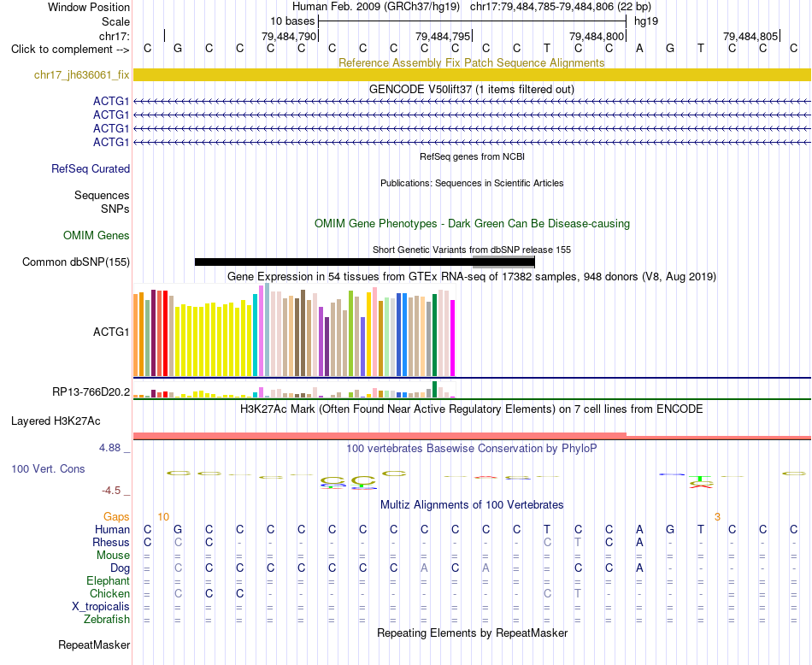Click the orange gap count '10'
This screenshot has width=812, height=665.
[163, 517]
